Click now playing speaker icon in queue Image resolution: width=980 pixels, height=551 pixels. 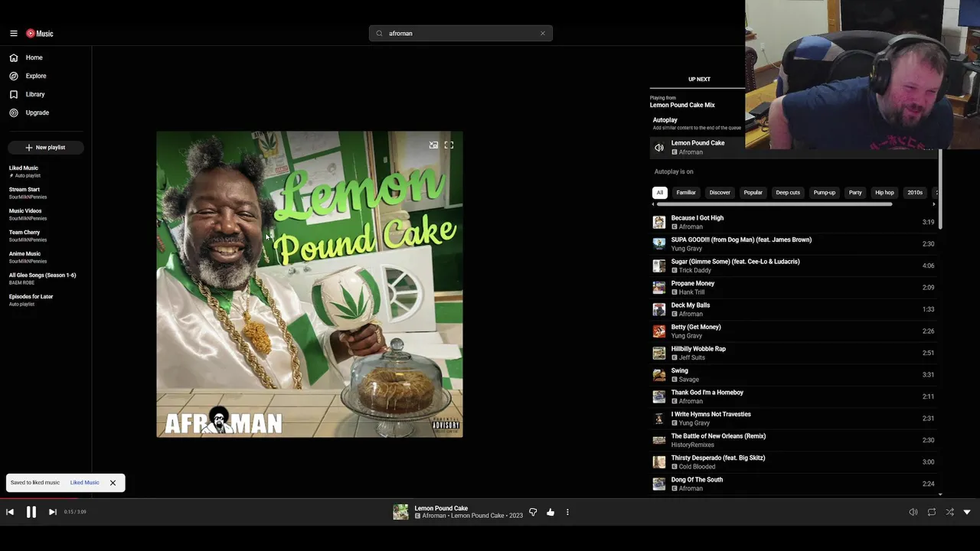pos(659,148)
